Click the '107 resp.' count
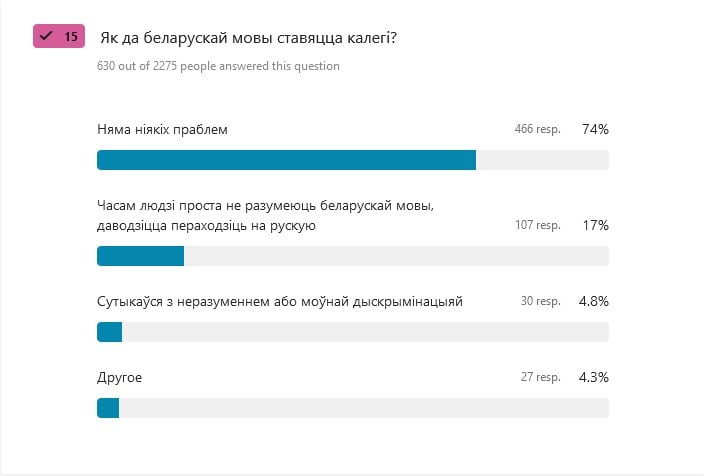 538,225
